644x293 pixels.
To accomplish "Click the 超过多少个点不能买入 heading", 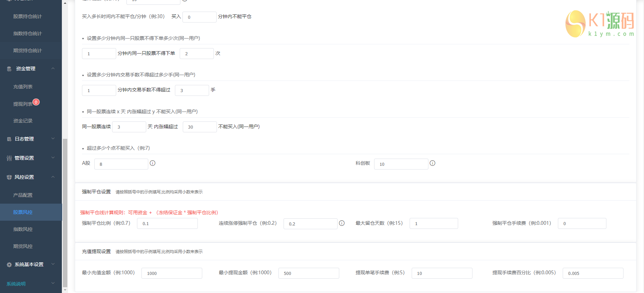I will click(118, 148).
